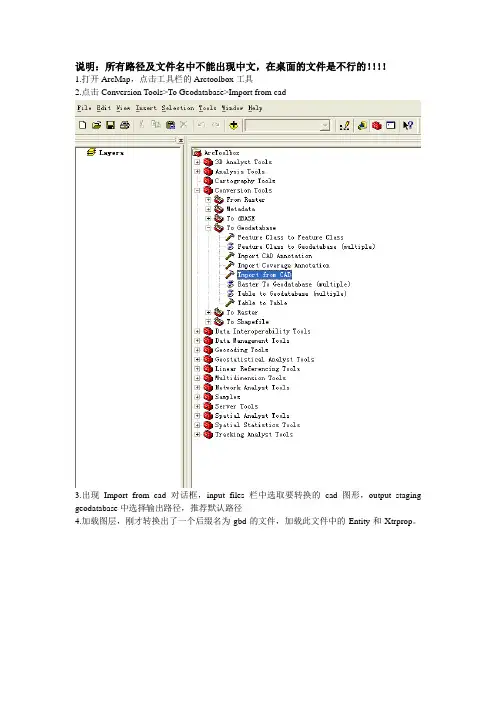This screenshot has width=496, height=702.
Task: Open the Tools menu
Action: click(x=207, y=108)
